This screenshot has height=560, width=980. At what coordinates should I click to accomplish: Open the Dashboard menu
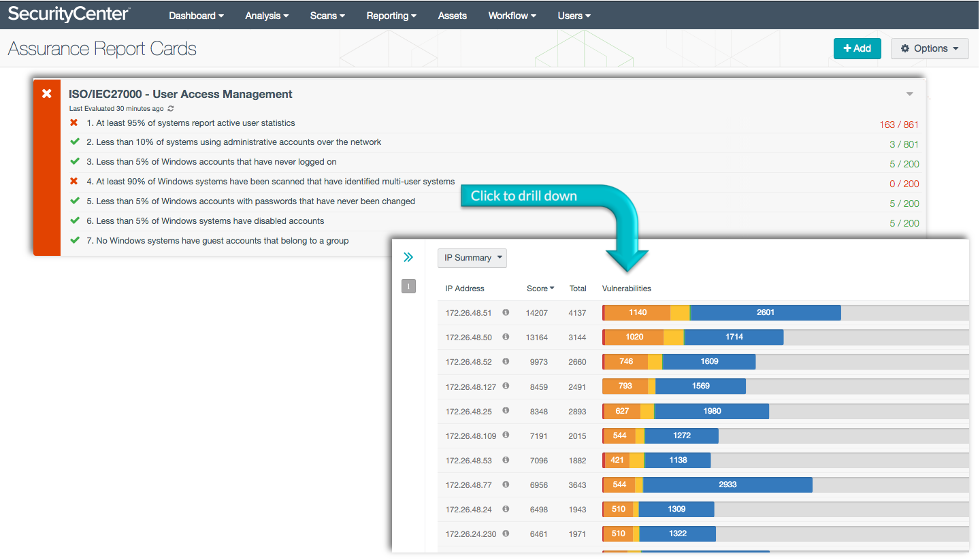(x=197, y=16)
